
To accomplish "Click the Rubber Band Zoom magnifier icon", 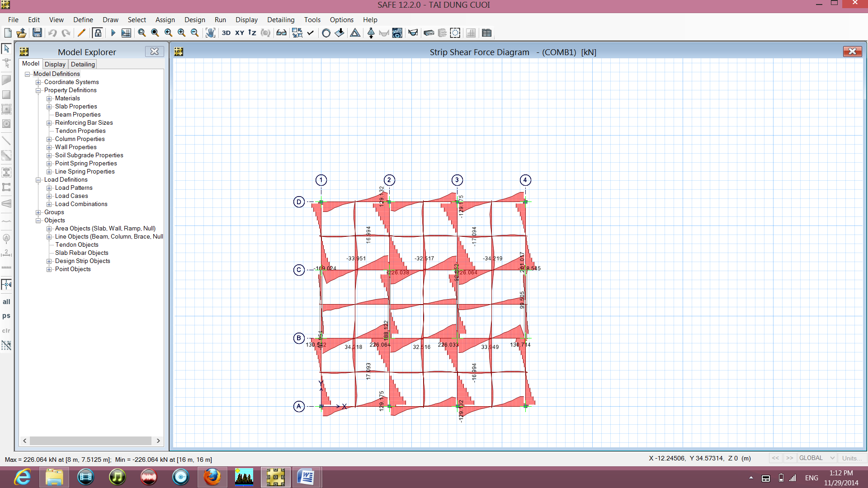I will coord(142,33).
